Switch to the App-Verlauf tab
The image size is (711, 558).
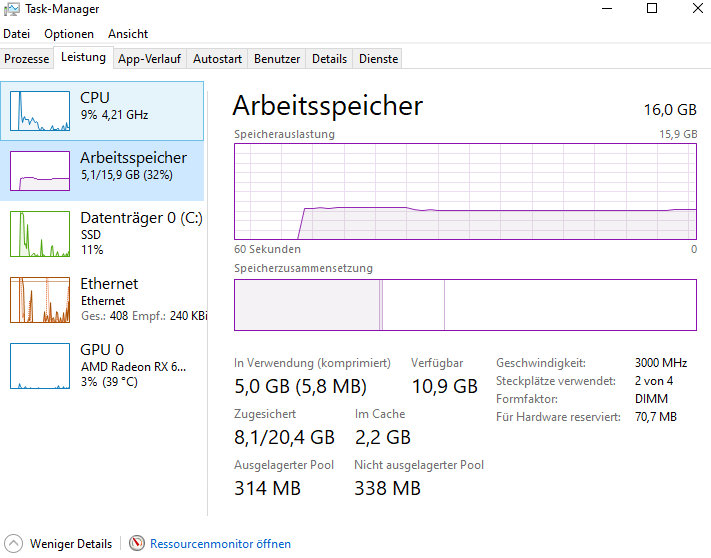coord(150,59)
